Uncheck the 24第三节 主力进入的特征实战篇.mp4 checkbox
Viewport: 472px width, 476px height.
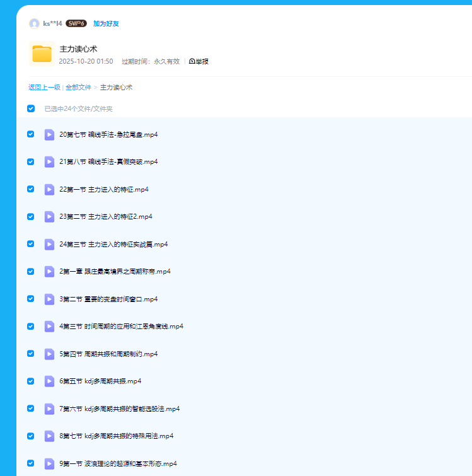(x=31, y=244)
